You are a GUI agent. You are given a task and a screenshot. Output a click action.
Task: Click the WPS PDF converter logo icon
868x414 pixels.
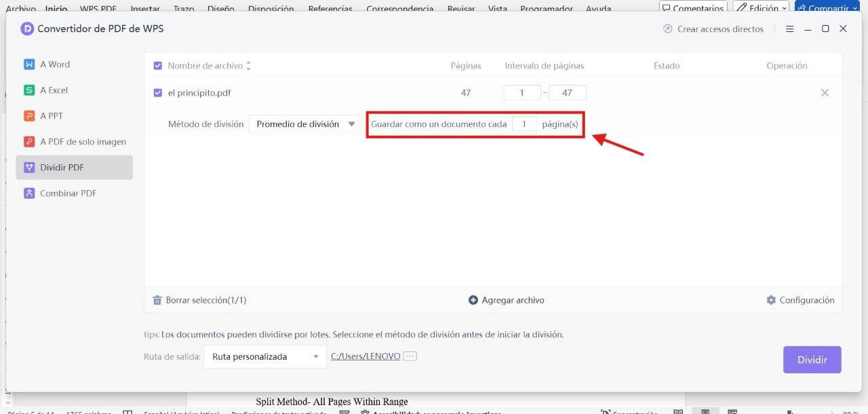click(x=27, y=29)
